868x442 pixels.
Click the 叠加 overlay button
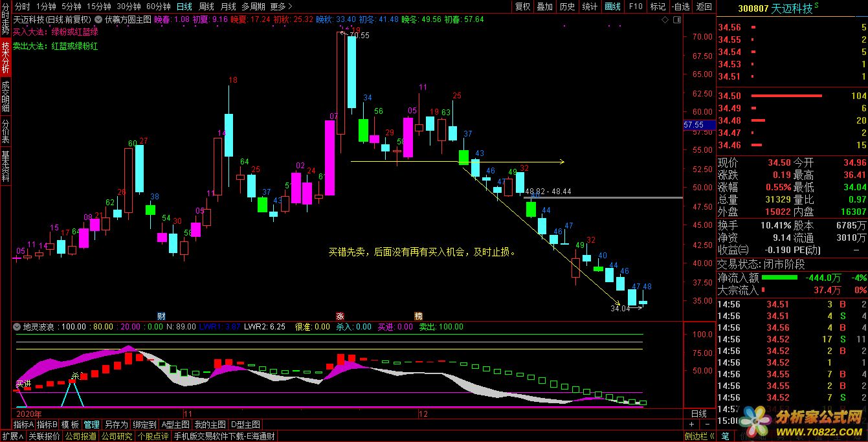545,6
